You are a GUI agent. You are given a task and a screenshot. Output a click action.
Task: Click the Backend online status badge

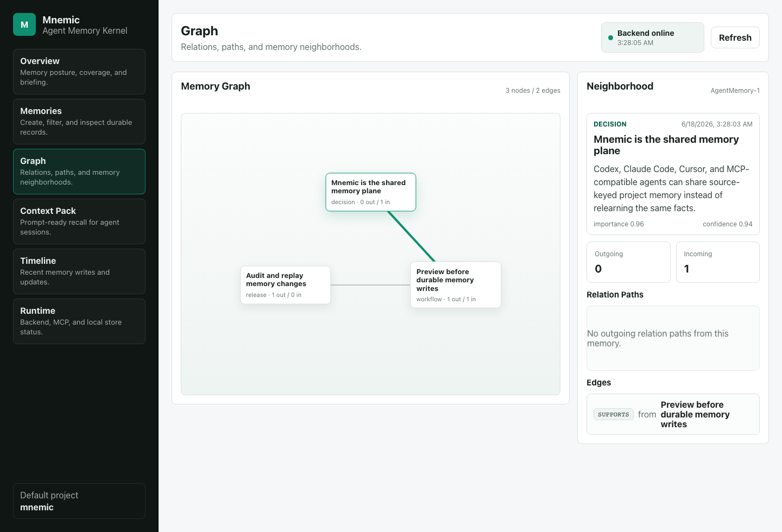(x=653, y=37)
